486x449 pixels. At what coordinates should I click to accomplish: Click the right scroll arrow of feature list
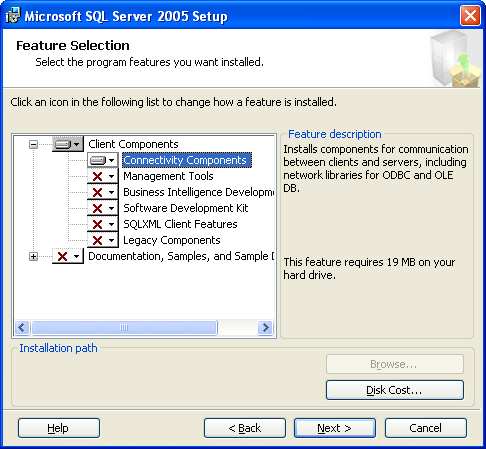point(265,328)
